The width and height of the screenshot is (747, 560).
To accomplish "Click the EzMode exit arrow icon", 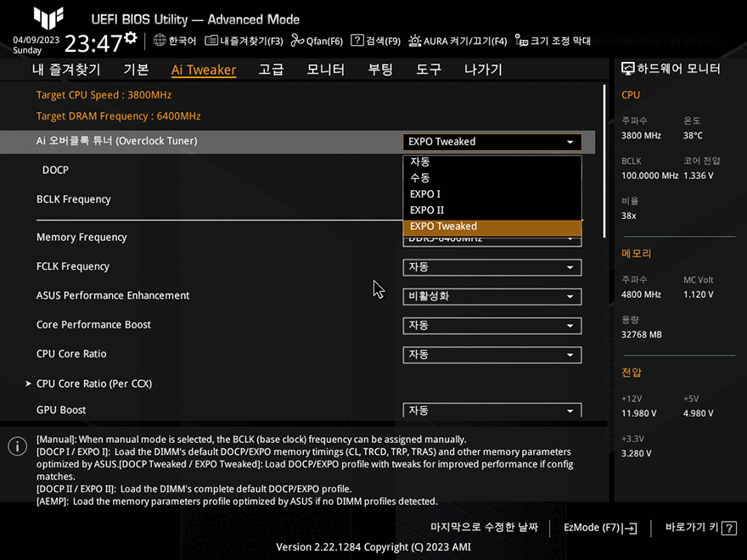I will (630, 528).
